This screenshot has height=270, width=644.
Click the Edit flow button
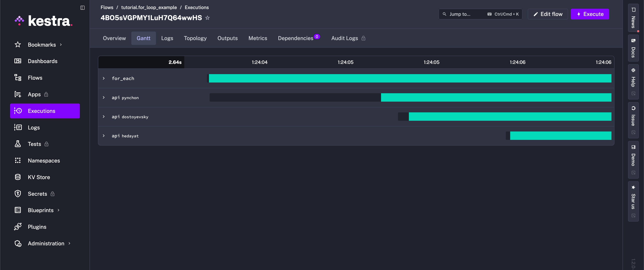pos(548,14)
